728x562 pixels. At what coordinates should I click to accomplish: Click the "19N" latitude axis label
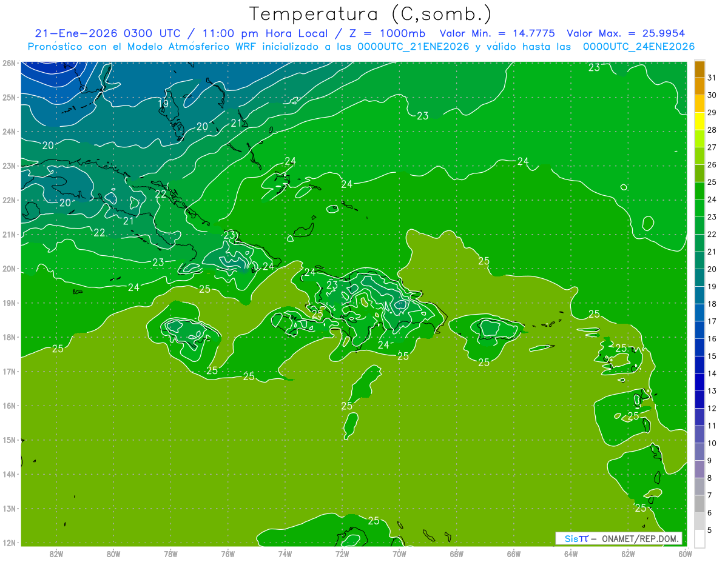[x=8, y=303]
